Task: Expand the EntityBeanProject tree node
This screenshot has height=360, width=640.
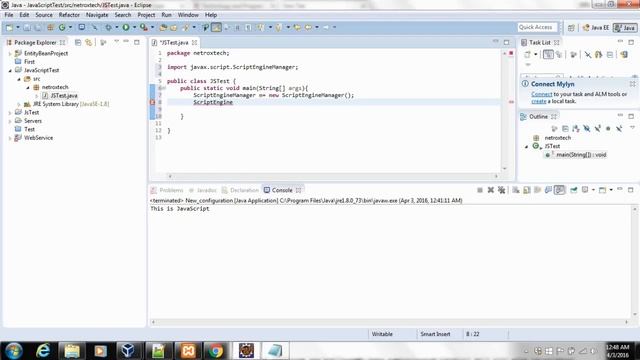Action: pos(10,53)
